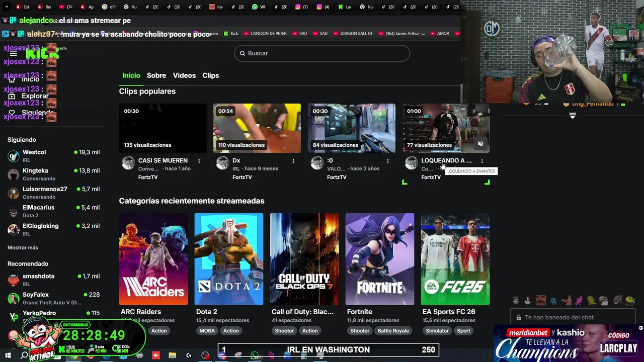Open three-dot menu for CASI SE MUEREN clip
The image size is (644, 362).
pos(199,161)
